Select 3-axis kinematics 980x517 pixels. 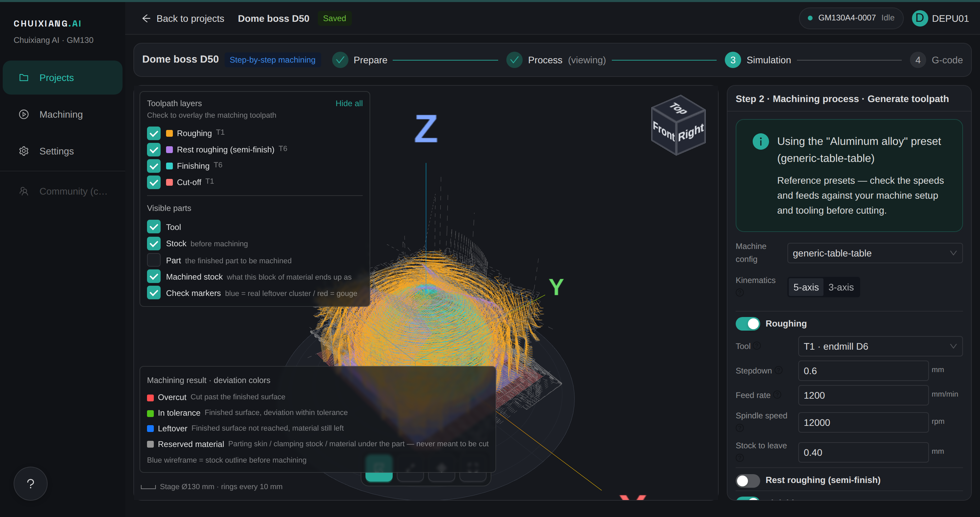[841, 287]
